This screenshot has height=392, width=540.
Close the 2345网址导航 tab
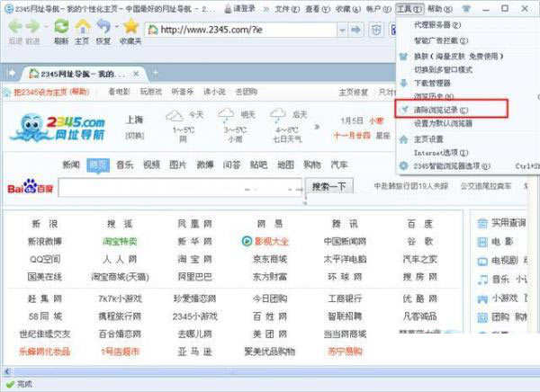[136, 74]
